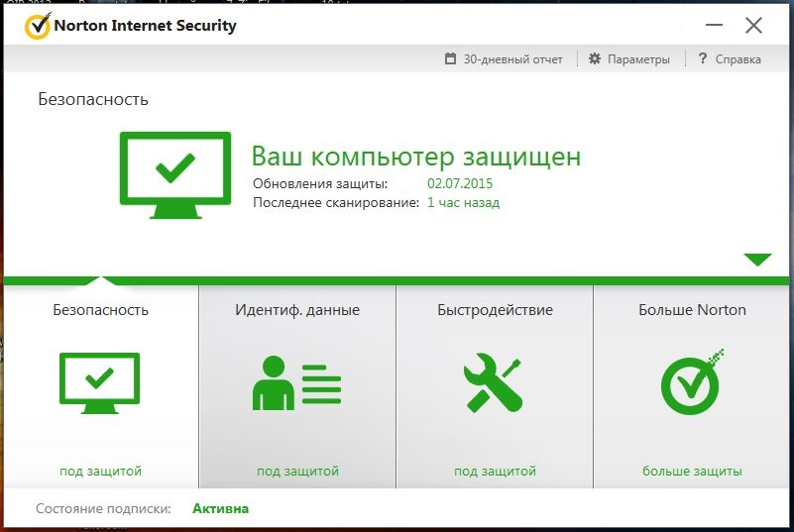Click the question mark help icon
794x532 pixels.
(702, 59)
